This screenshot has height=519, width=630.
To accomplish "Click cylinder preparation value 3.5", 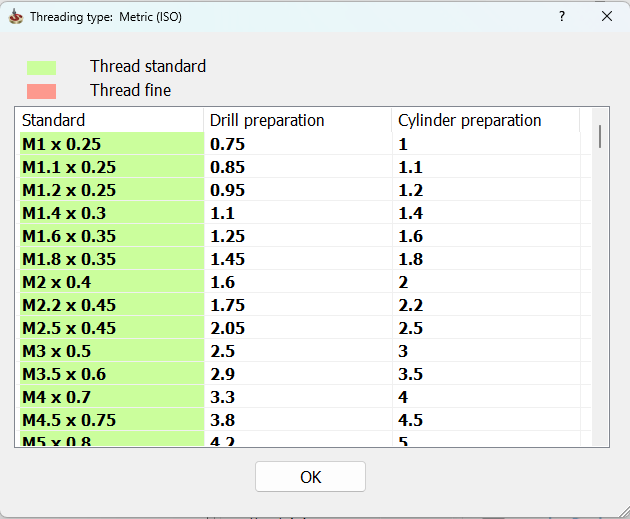I will (x=411, y=374).
